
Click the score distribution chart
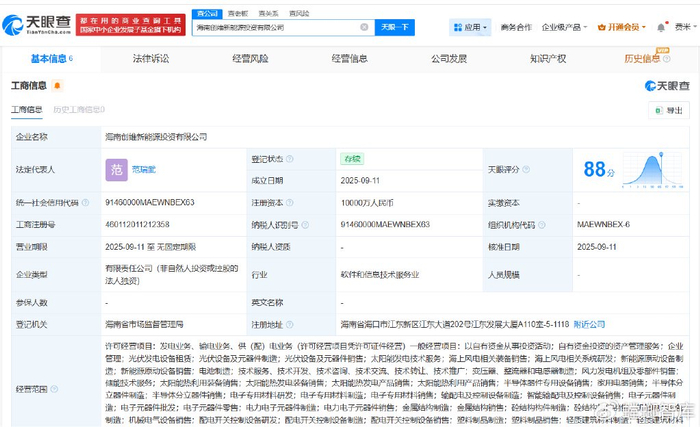653,169
